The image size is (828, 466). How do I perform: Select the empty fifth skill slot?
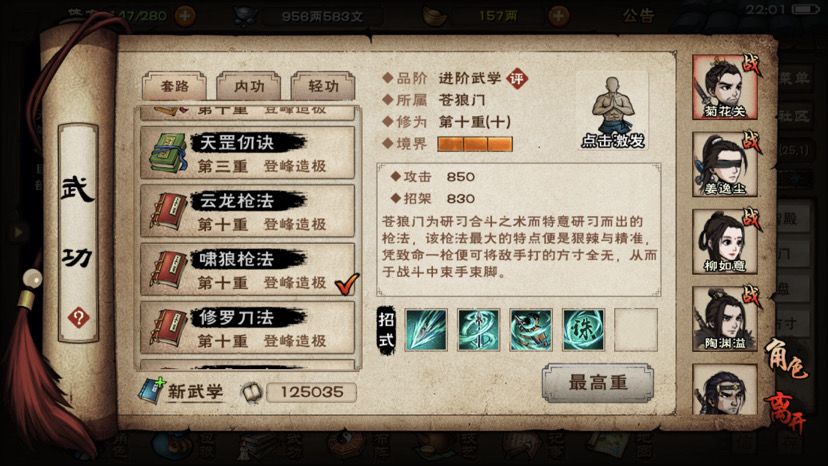636,330
